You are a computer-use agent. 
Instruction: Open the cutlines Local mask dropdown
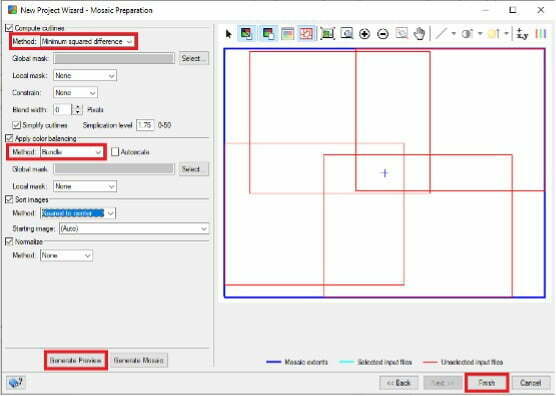[x=85, y=76]
